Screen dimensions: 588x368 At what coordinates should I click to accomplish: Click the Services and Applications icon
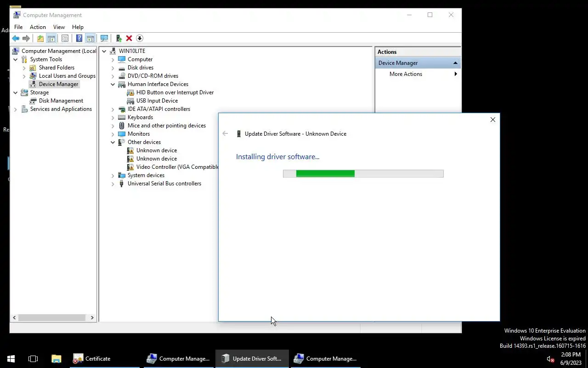click(x=24, y=109)
